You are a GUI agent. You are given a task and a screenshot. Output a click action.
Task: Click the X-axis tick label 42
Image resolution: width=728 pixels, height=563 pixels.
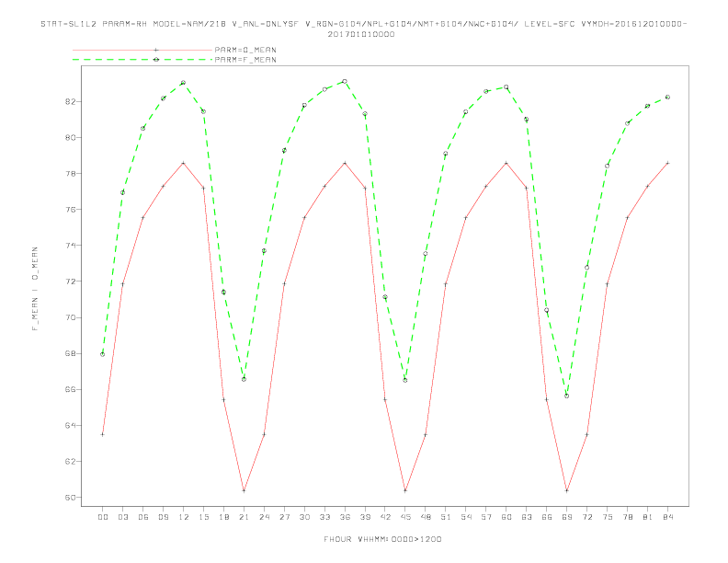point(385,517)
